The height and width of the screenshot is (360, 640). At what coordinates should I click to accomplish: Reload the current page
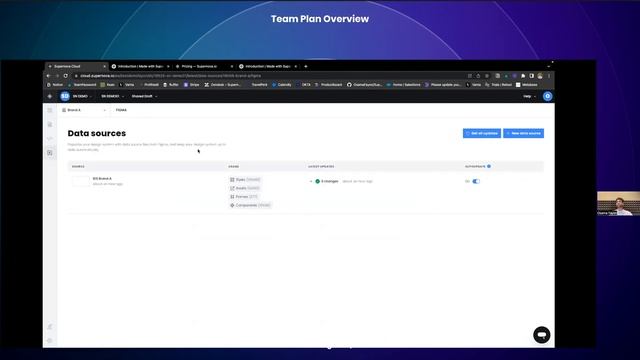click(x=66, y=76)
